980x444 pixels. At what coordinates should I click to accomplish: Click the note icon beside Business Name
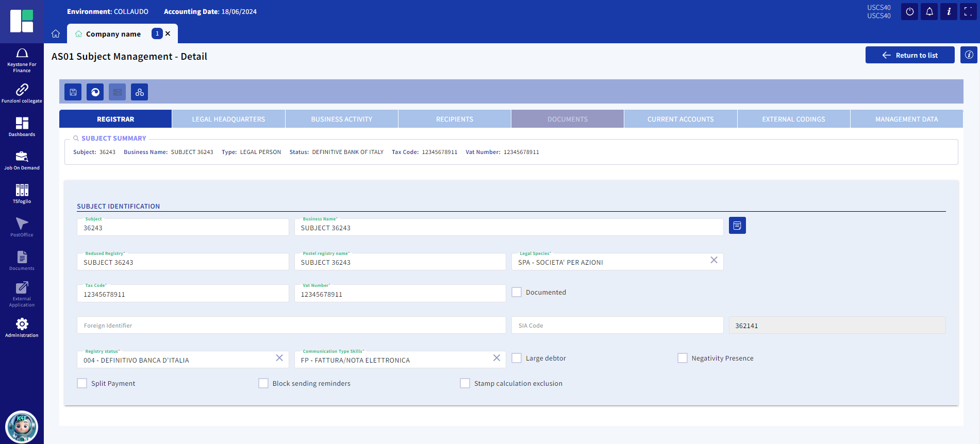tap(737, 226)
